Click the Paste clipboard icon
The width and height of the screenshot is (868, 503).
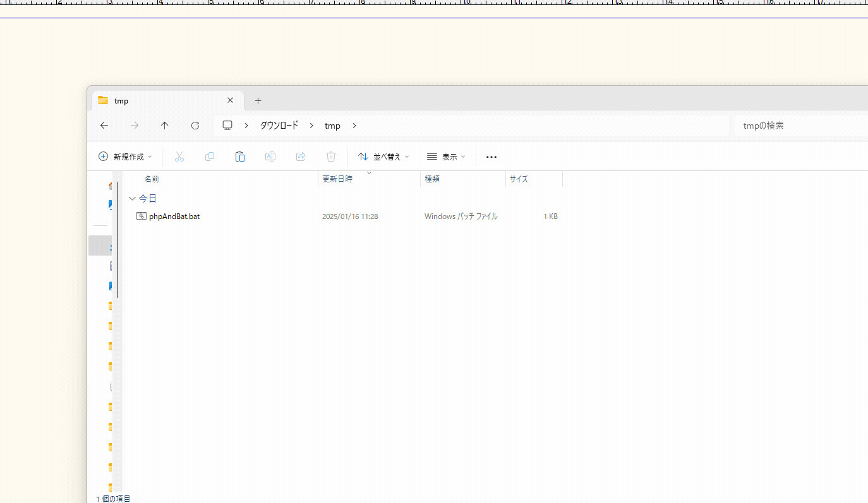240,157
